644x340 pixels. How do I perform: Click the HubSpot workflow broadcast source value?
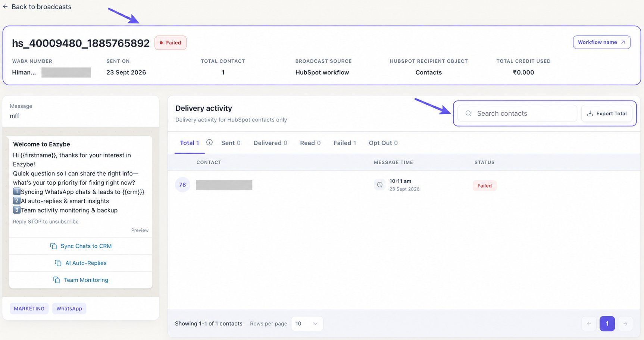click(x=322, y=72)
